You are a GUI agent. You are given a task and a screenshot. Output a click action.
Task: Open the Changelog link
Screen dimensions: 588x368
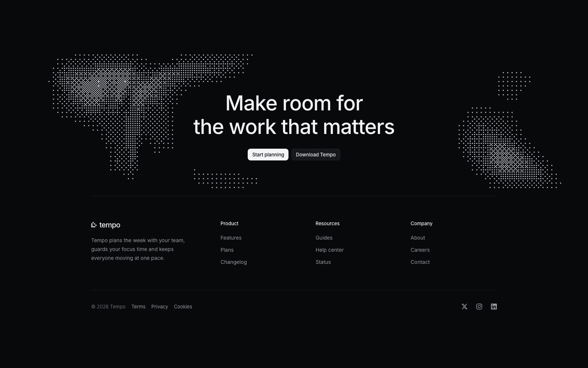(234, 262)
